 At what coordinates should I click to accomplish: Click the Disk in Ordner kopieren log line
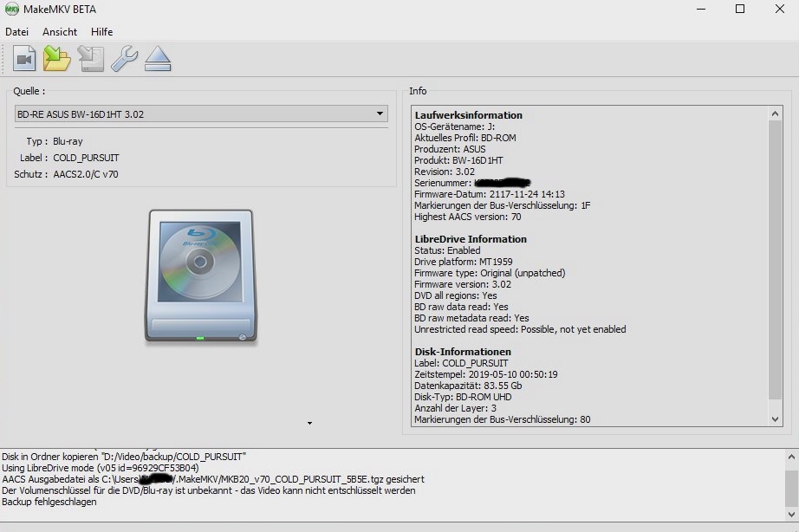point(124,457)
